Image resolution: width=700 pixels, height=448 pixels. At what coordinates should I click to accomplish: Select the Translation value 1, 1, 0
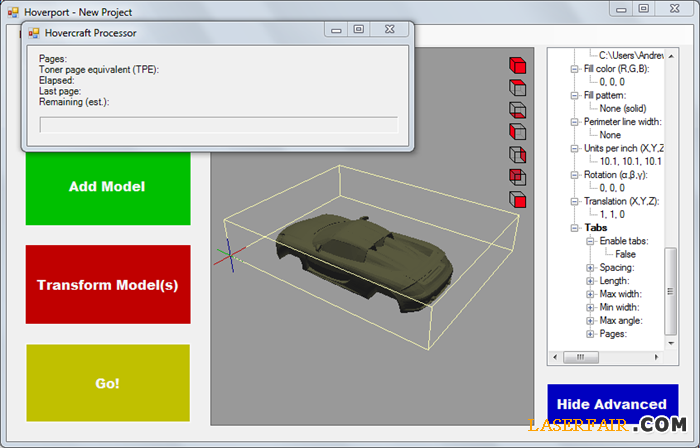click(x=612, y=214)
